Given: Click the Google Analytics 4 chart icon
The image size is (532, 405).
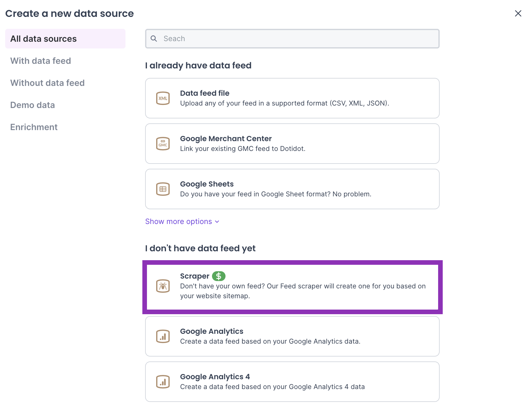Looking at the screenshot, I should (163, 382).
